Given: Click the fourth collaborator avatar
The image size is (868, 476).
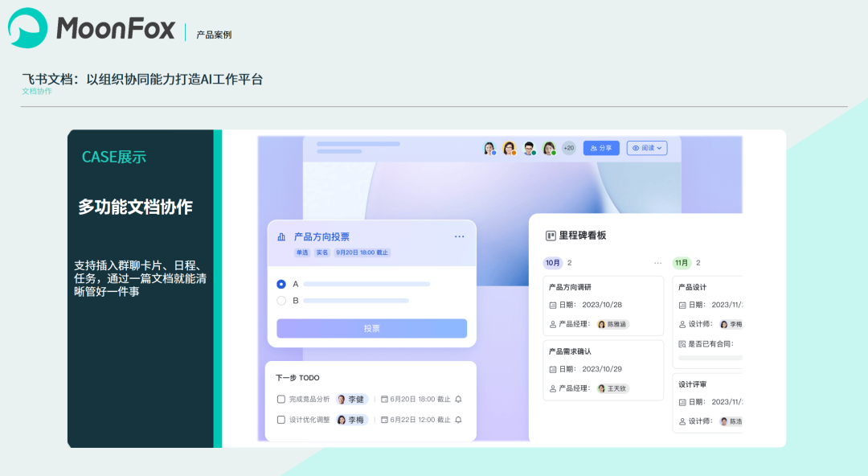Looking at the screenshot, I should (x=549, y=148).
